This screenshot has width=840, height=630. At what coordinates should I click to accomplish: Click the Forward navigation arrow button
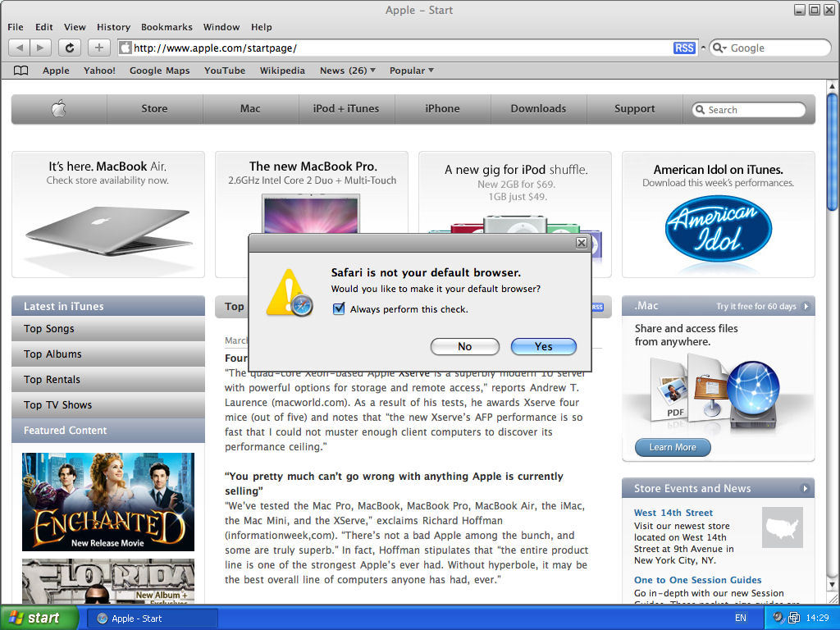pyautogui.click(x=41, y=48)
